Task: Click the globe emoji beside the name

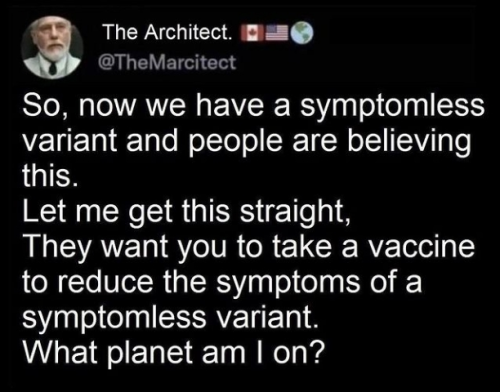Action: pos(302,33)
